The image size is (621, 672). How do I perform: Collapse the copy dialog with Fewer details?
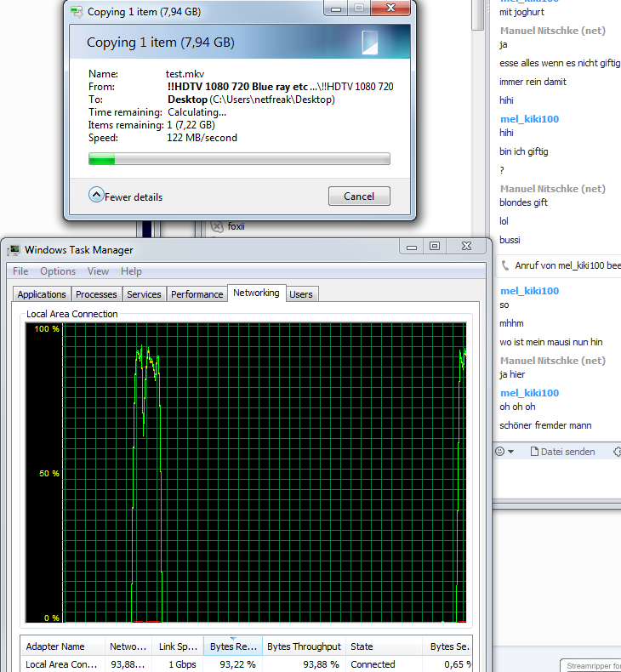tap(126, 196)
